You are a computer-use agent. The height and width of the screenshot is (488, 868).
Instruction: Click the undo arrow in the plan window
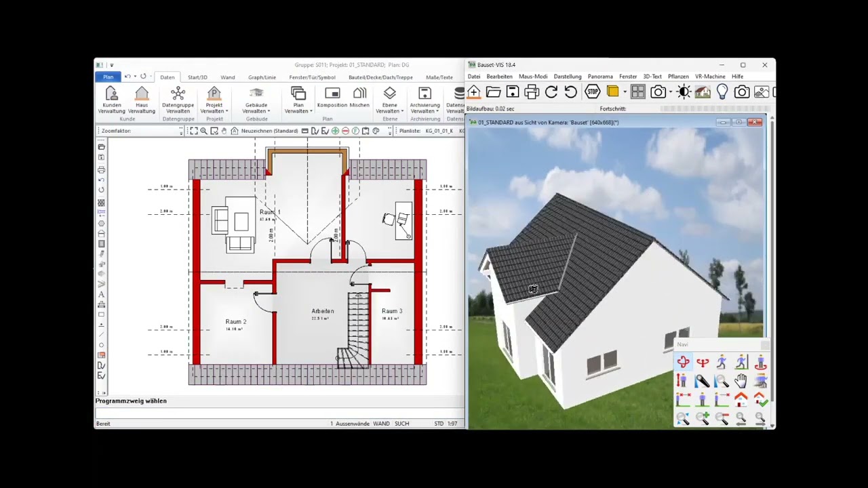[127, 77]
